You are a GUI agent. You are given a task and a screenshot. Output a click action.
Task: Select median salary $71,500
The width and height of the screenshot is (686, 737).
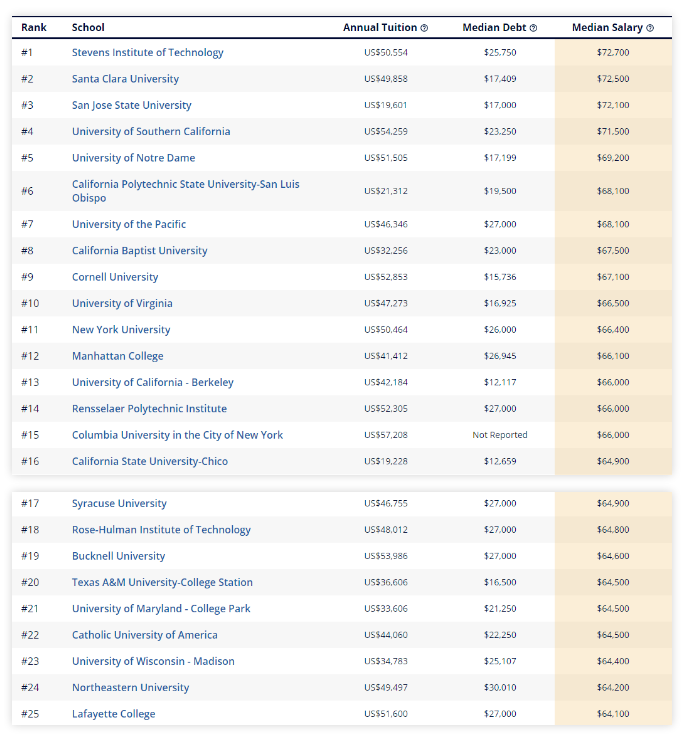pyautogui.click(x=613, y=132)
